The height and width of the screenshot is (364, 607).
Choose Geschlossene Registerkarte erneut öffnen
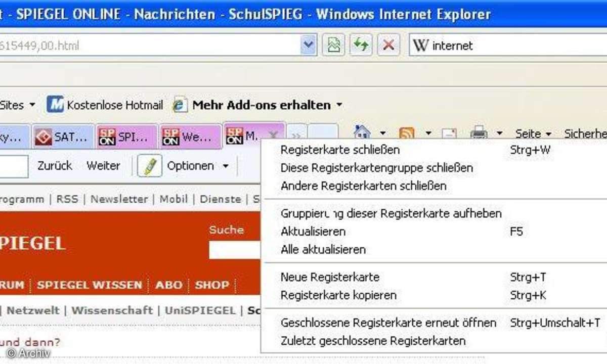(x=434, y=323)
